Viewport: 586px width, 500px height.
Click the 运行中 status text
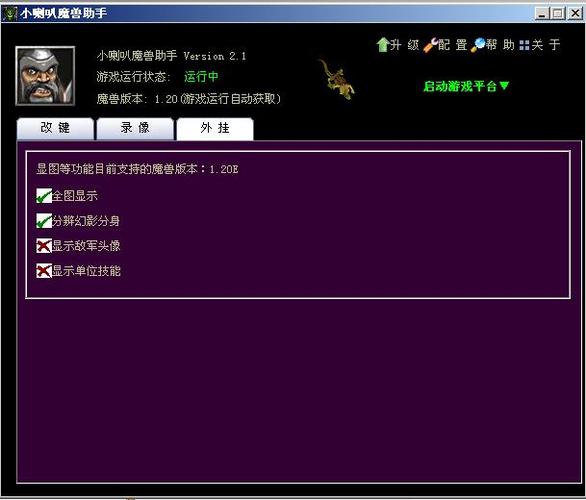click(x=201, y=77)
